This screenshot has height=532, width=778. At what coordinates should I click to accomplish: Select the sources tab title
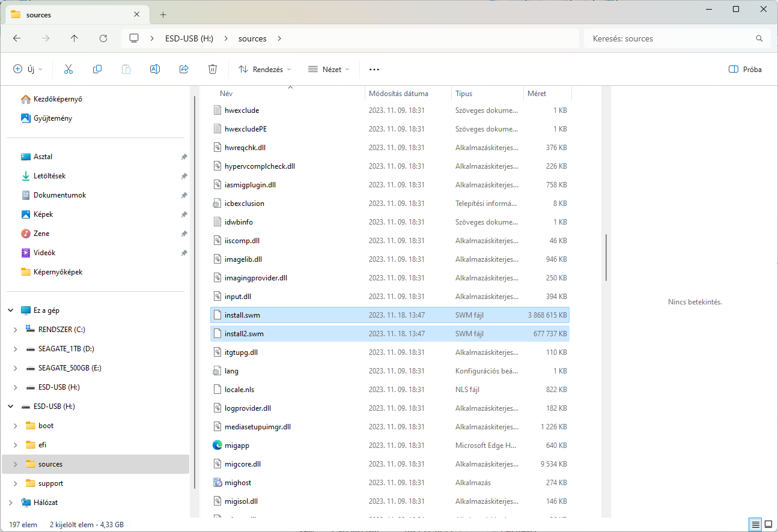click(38, 15)
